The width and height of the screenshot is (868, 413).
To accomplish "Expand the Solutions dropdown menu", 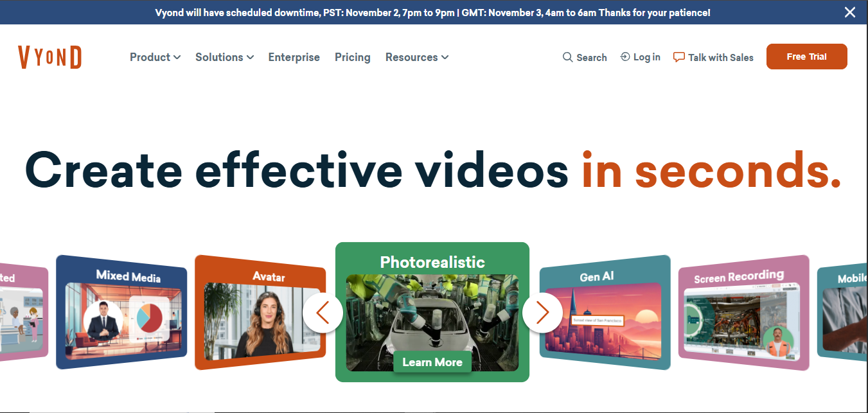I will point(224,57).
